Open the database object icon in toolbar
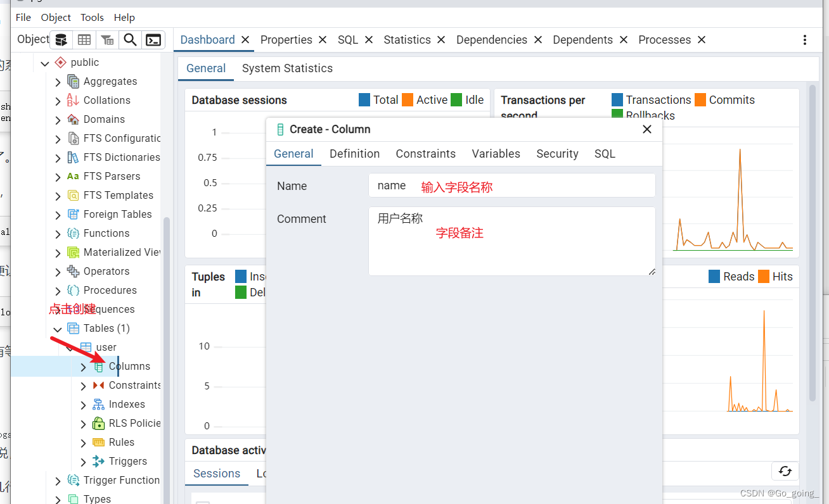829x504 pixels. tap(61, 40)
